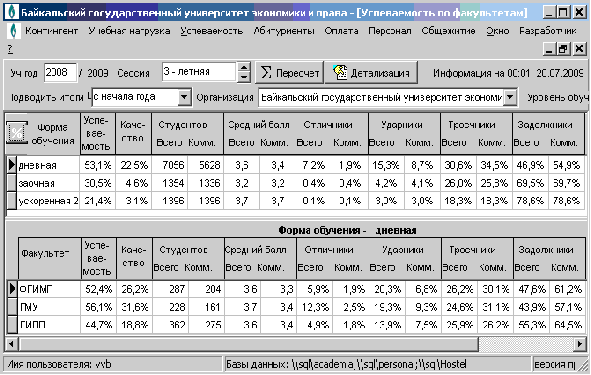The image size is (591, 375).
Task: Click the 228 students cell
Action: click(x=171, y=307)
